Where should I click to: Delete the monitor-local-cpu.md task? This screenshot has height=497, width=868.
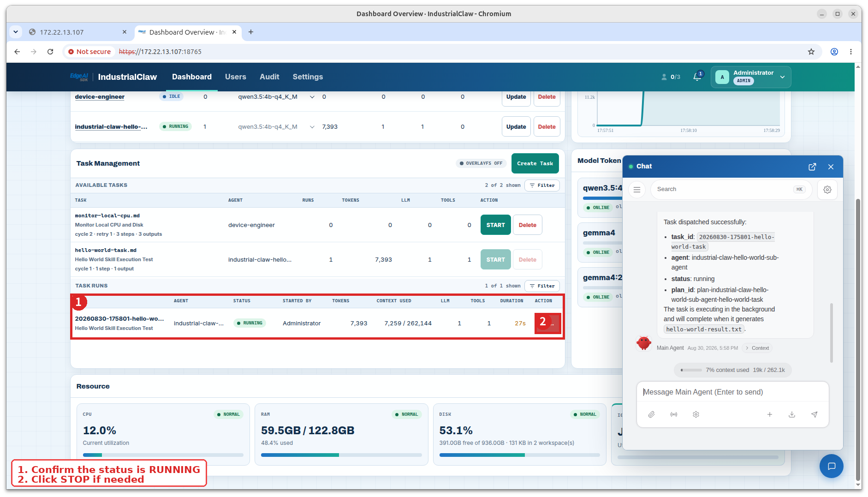(x=527, y=225)
